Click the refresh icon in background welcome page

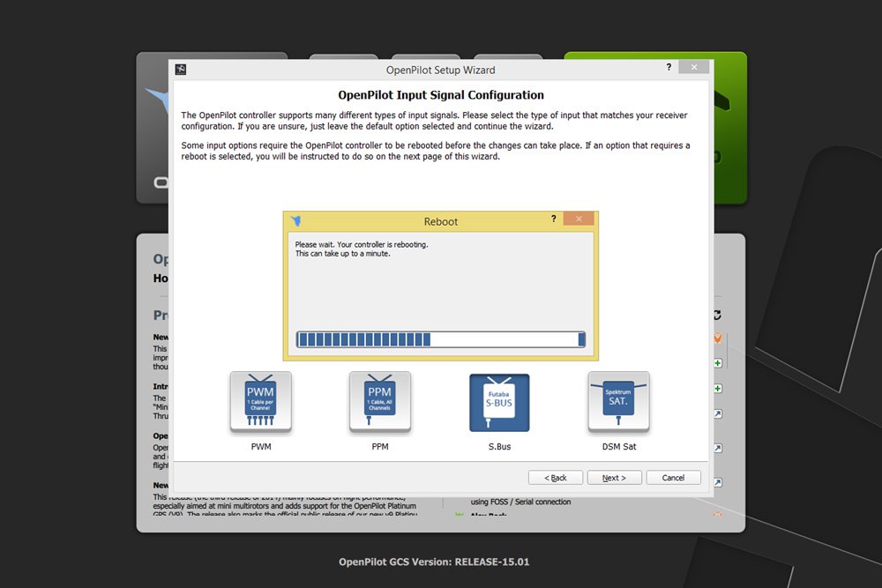717,316
